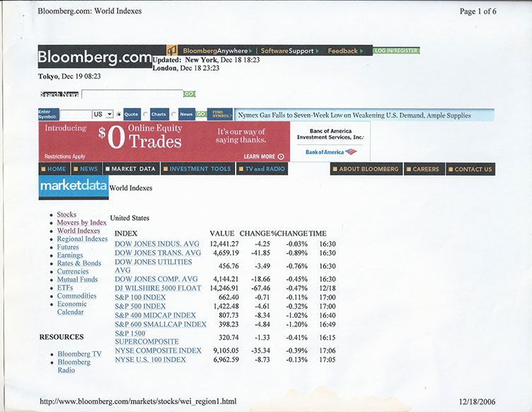Open DOW JONES TRANS. AVG index
Image resolution: width=532 pixels, height=412 pixels.
(x=158, y=253)
